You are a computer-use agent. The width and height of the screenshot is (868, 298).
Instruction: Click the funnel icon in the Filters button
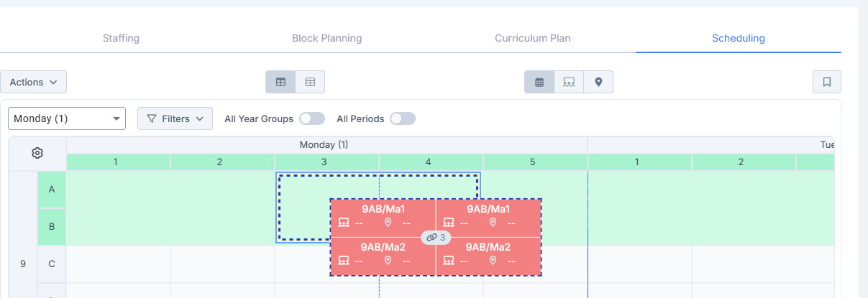coord(152,118)
